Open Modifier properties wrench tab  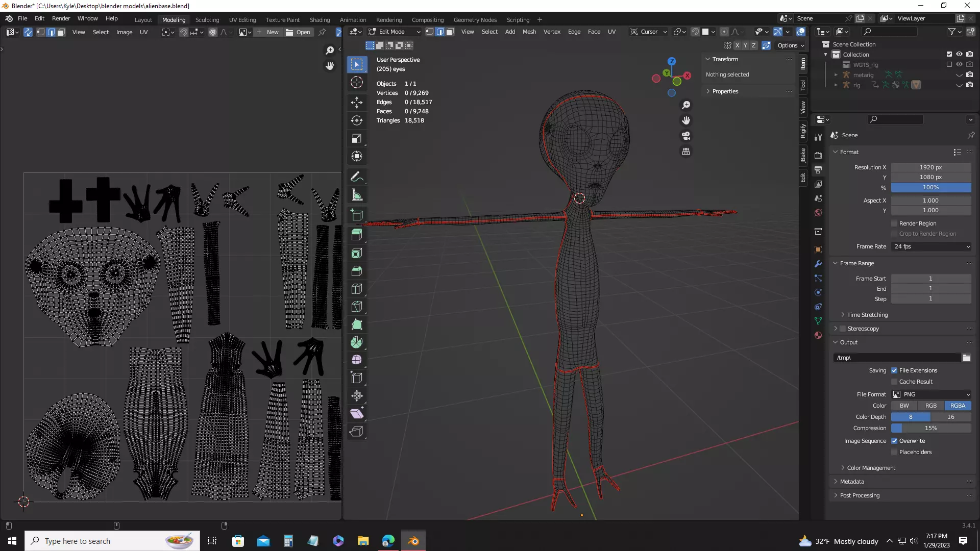click(818, 264)
